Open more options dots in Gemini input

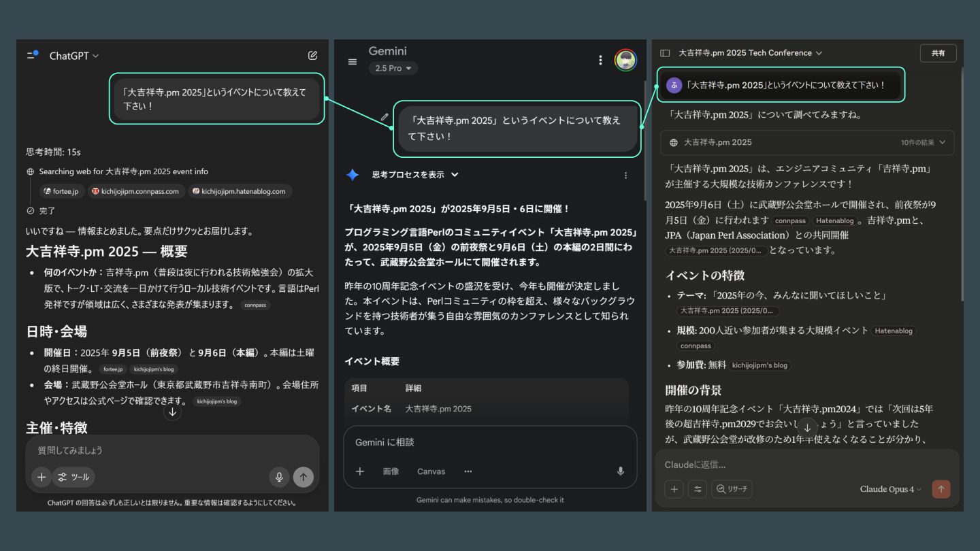468,471
